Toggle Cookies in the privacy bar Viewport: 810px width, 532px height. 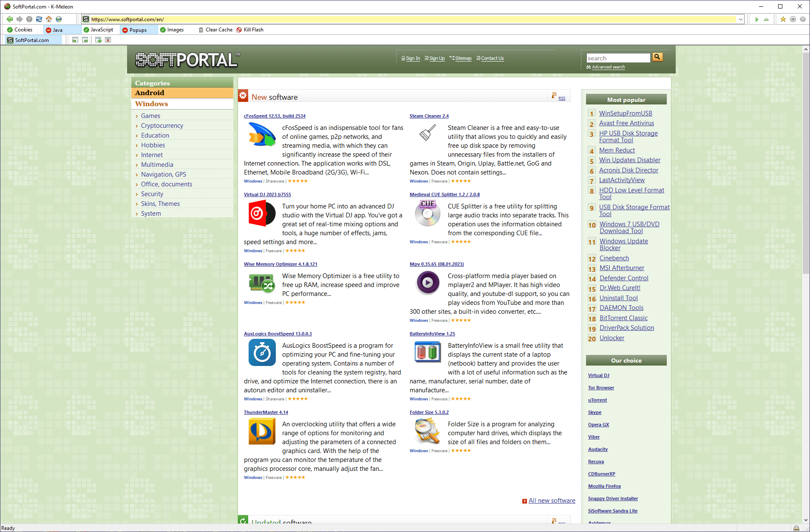click(20, 30)
